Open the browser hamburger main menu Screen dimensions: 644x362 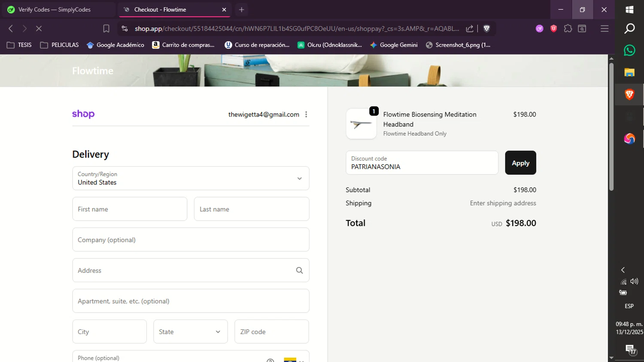605,28
